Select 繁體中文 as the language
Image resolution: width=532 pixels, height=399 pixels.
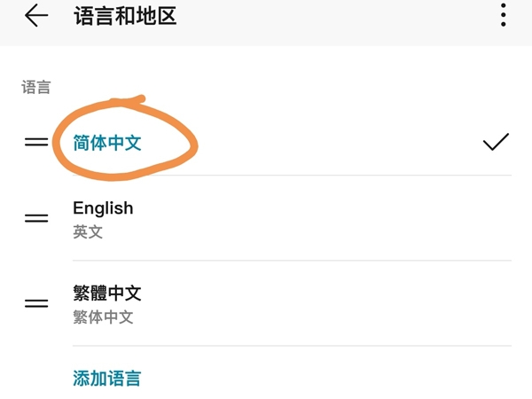[x=107, y=293]
